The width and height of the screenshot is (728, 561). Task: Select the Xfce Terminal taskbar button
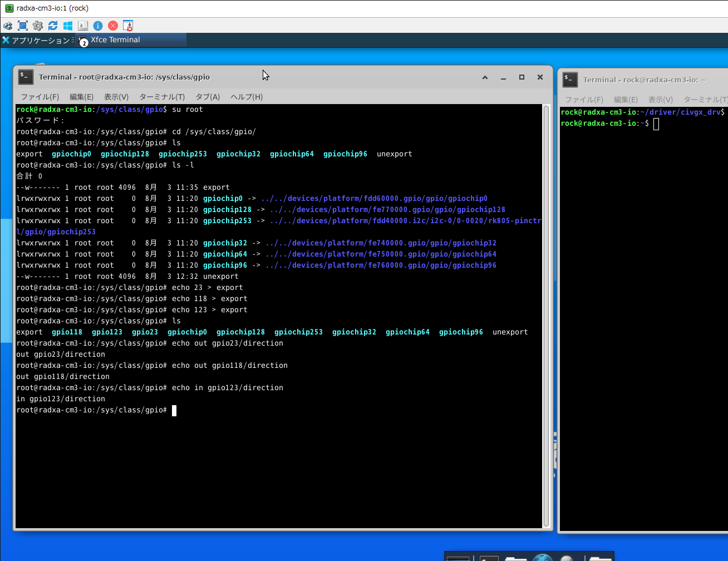tap(131, 40)
